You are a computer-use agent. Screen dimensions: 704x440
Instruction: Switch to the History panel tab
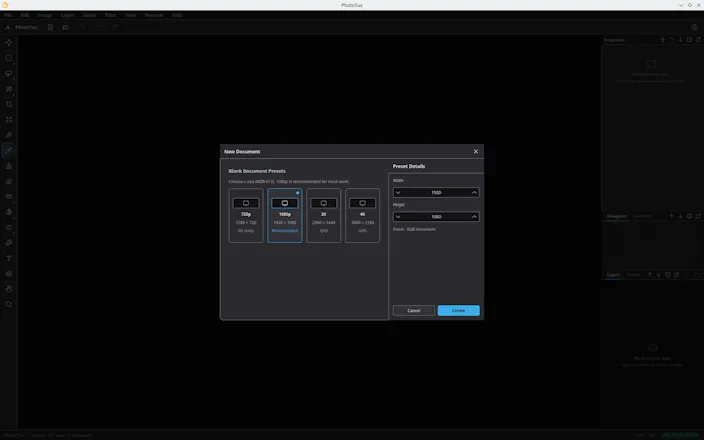coord(634,275)
